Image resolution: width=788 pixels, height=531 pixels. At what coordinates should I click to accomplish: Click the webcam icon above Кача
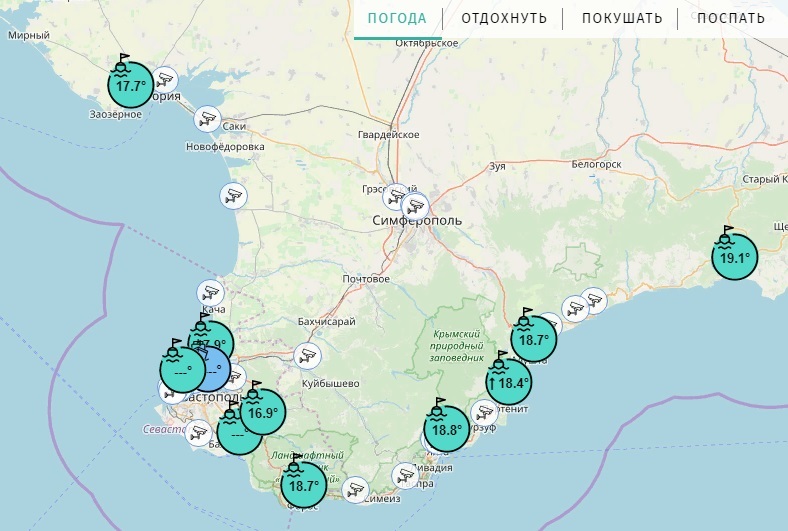210,293
